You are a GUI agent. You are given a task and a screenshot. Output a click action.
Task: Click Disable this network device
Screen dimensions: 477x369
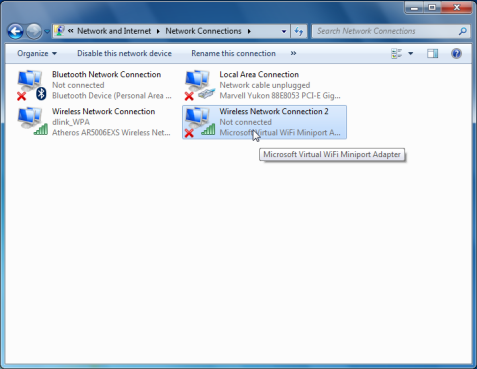124,53
